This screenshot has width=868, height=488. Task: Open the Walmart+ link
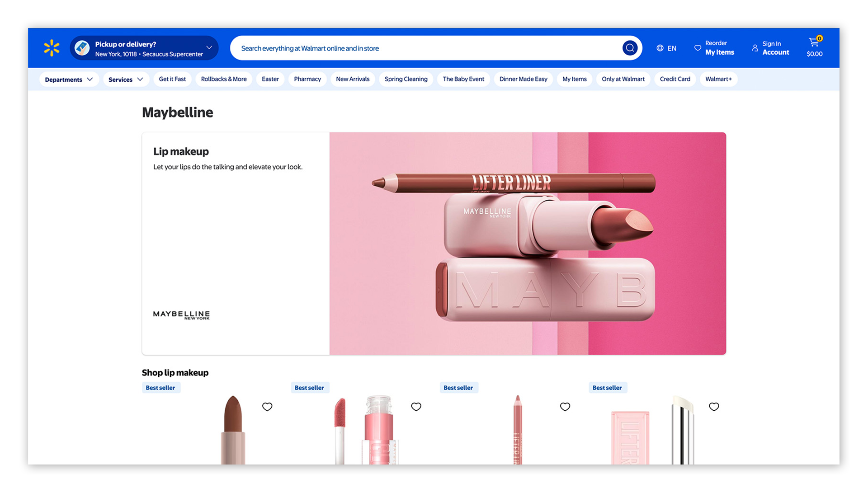[718, 79]
